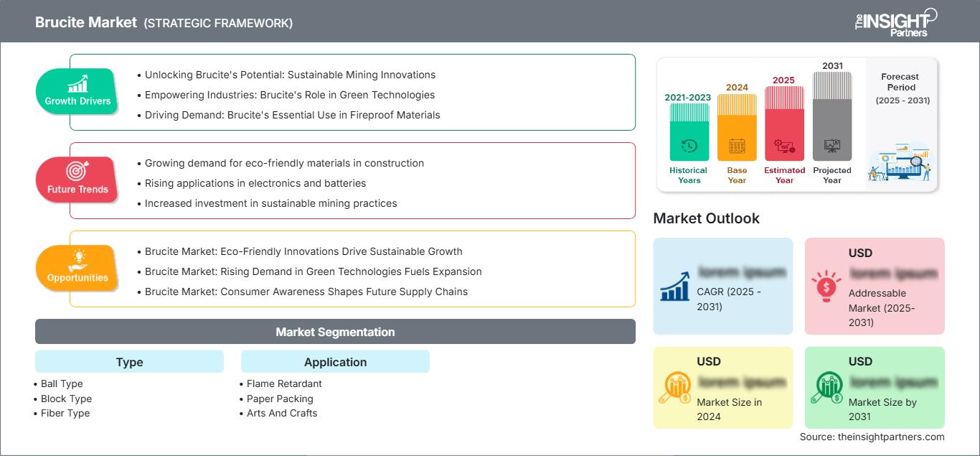Click The Insight Partners logo
The width and height of the screenshot is (980, 456).
tap(895, 22)
